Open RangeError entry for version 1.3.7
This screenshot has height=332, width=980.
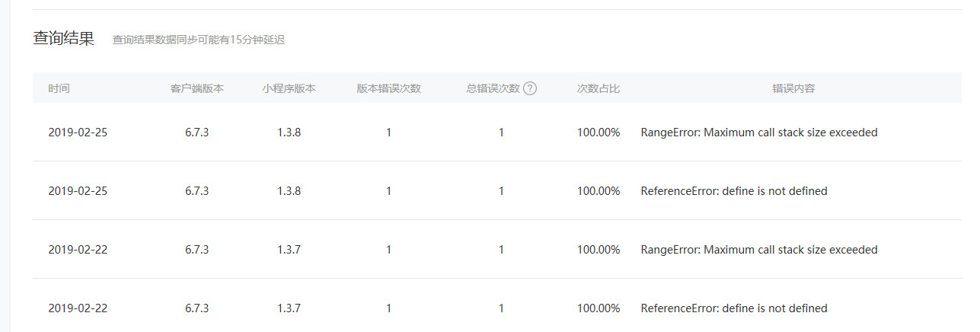[x=758, y=250]
